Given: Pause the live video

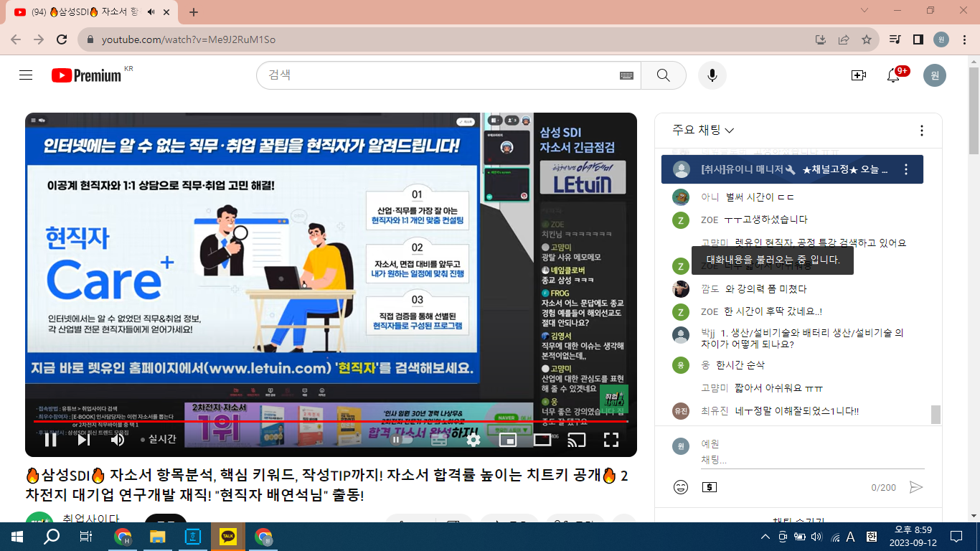Looking at the screenshot, I should click(51, 440).
